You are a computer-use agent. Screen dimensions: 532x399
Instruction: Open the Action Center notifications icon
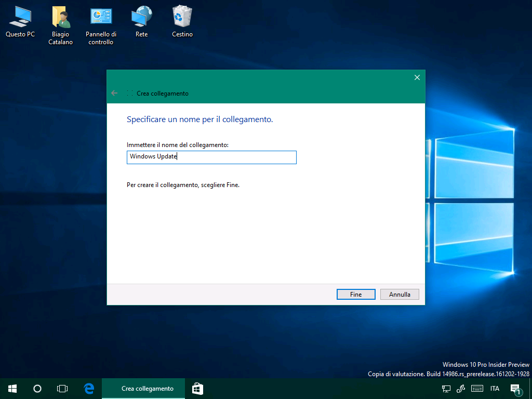(516, 389)
